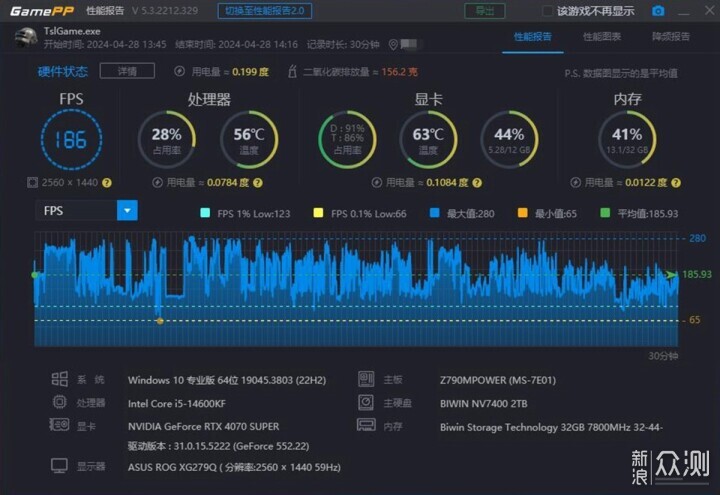Toggle the 该游戏不再显示 checkbox

547,11
